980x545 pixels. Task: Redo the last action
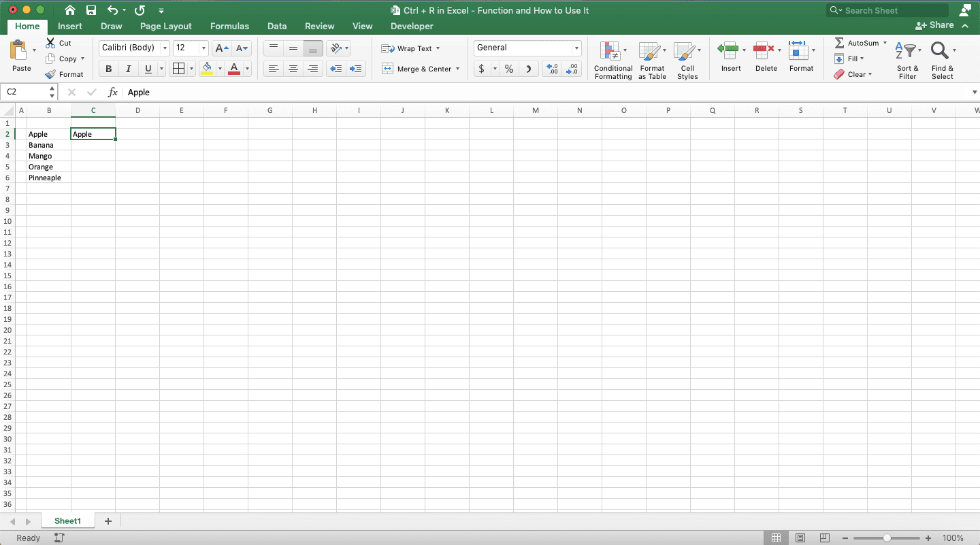140,10
